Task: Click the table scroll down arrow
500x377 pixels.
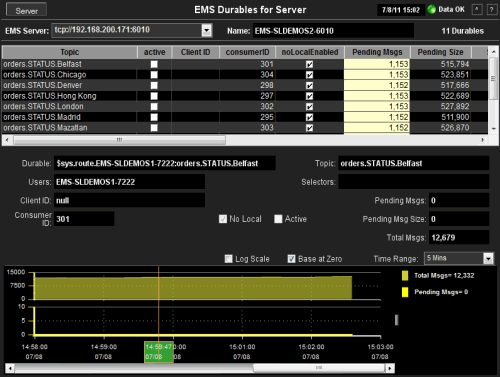Action: (494, 129)
